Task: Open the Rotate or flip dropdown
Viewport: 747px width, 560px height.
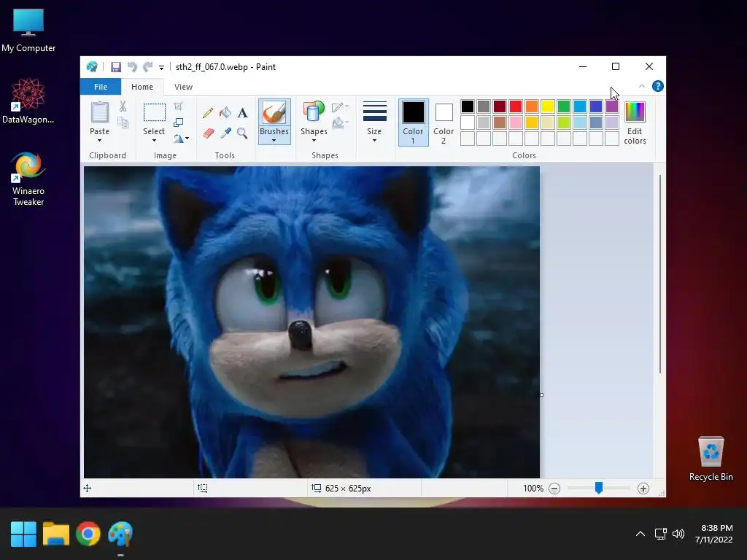Action: tap(181, 139)
